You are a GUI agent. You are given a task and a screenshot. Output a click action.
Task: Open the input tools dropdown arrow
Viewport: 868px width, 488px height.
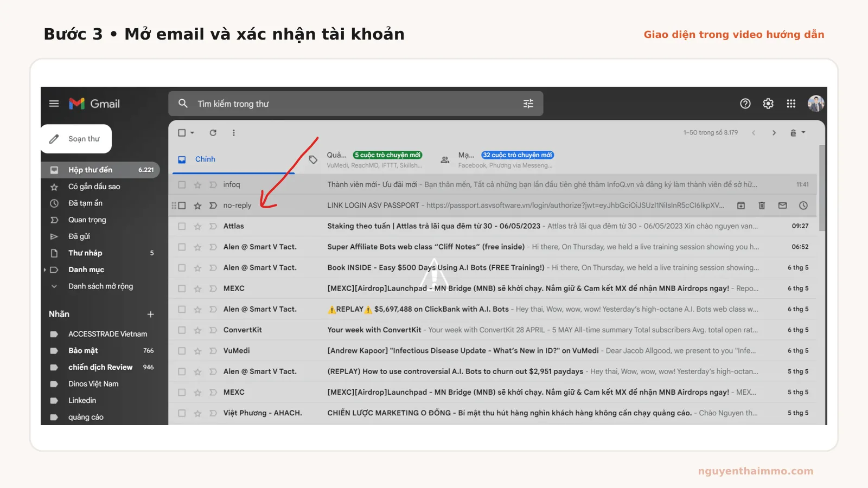[803, 133]
